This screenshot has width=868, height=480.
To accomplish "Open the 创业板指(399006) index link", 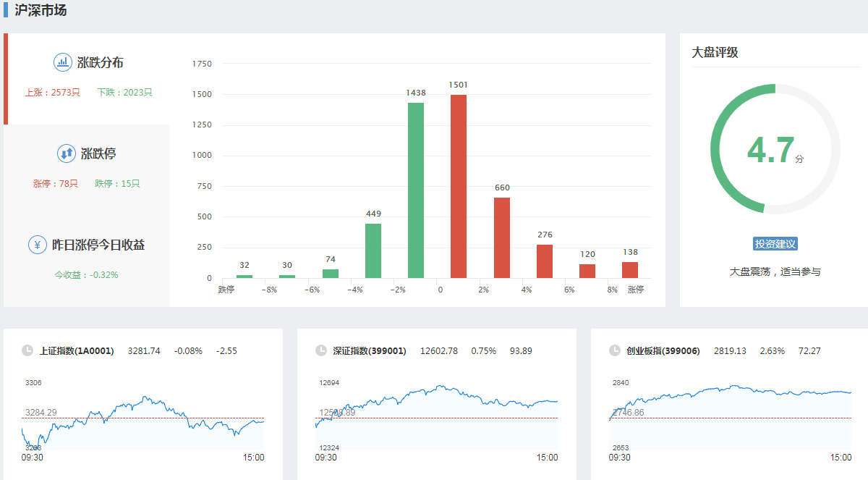I will 663,351.
